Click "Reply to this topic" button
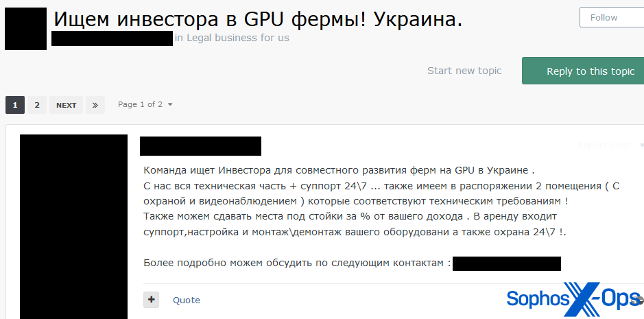The height and width of the screenshot is (319, 644). (582, 71)
